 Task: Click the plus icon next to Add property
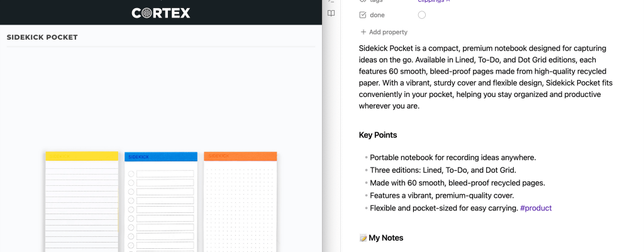point(363,32)
